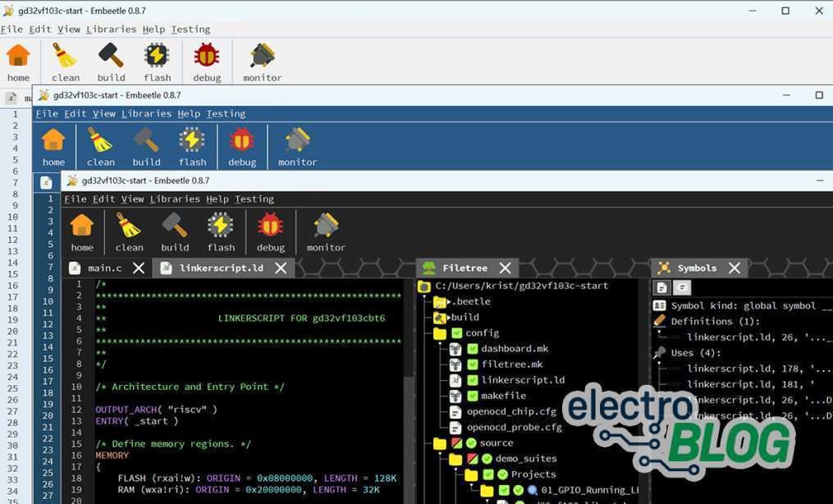
Task: Toggle the checkbox next to the config folder
Action: point(456,333)
